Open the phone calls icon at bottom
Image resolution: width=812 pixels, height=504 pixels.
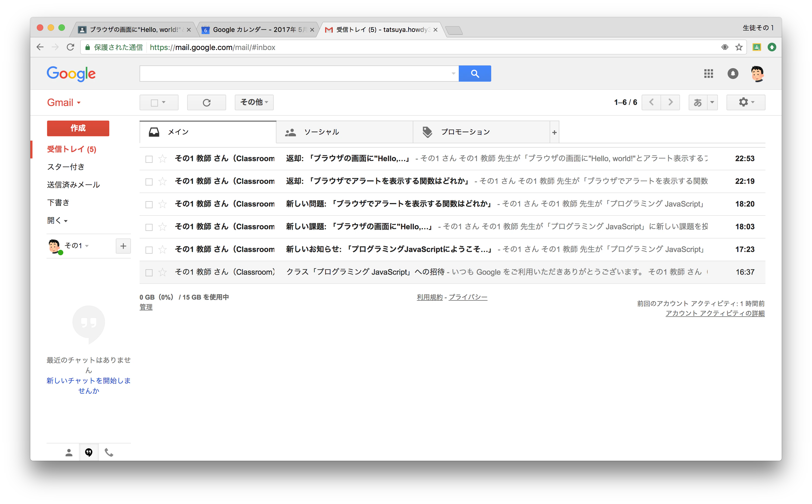point(109,452)
